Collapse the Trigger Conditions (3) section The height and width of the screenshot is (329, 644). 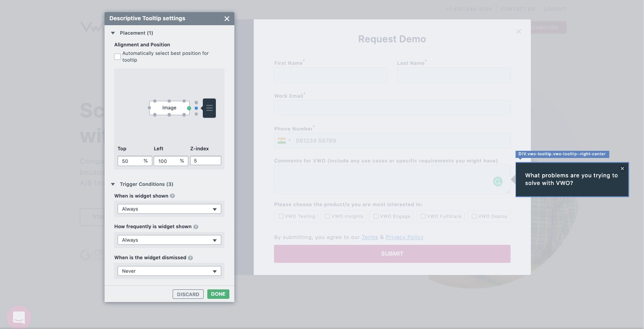(113, 184)
